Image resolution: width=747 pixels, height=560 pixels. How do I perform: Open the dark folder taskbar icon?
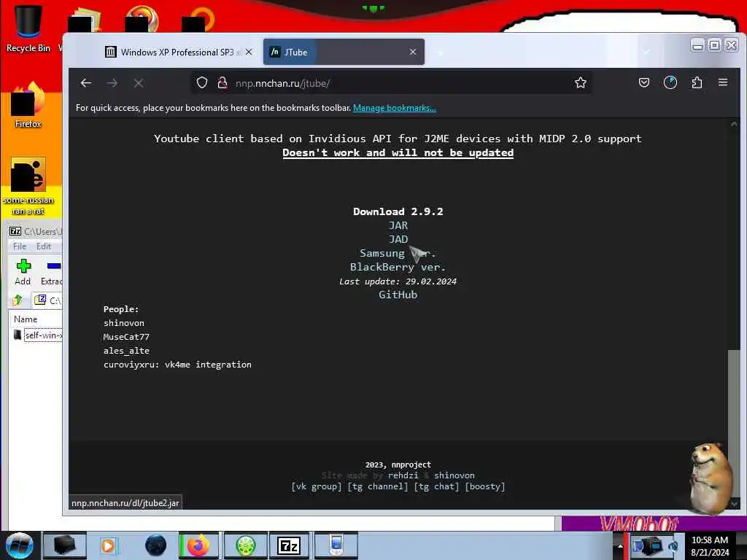coord(64,545)
